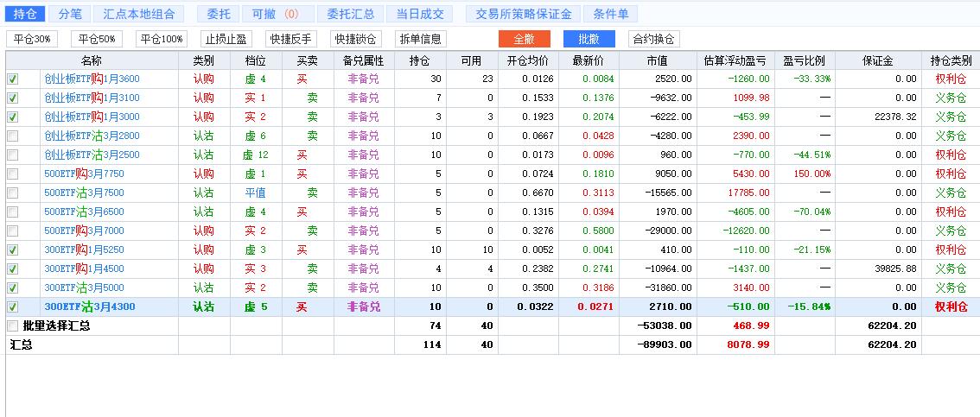This screenshot has height=417, width=980.
Task: Sort by the 估算浮动盈亏 column header
Action: pyautogui.click(x=735, y=60)
